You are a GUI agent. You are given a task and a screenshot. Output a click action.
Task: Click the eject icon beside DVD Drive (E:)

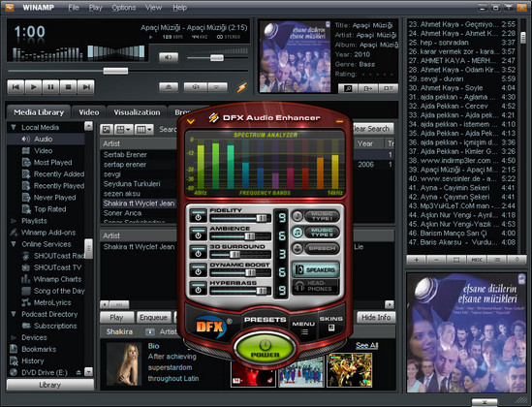(78, 372)
